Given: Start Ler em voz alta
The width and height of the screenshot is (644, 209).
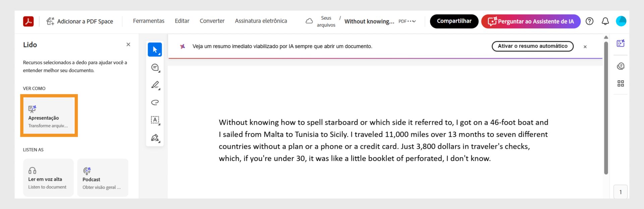Looking at the screenshot, I should click(48, 177).
